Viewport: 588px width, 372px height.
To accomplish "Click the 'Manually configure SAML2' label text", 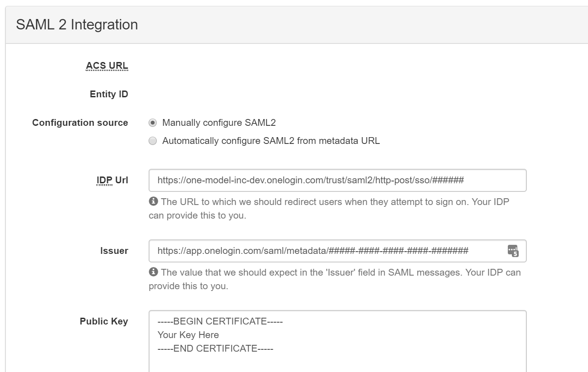I will (219, 123).
